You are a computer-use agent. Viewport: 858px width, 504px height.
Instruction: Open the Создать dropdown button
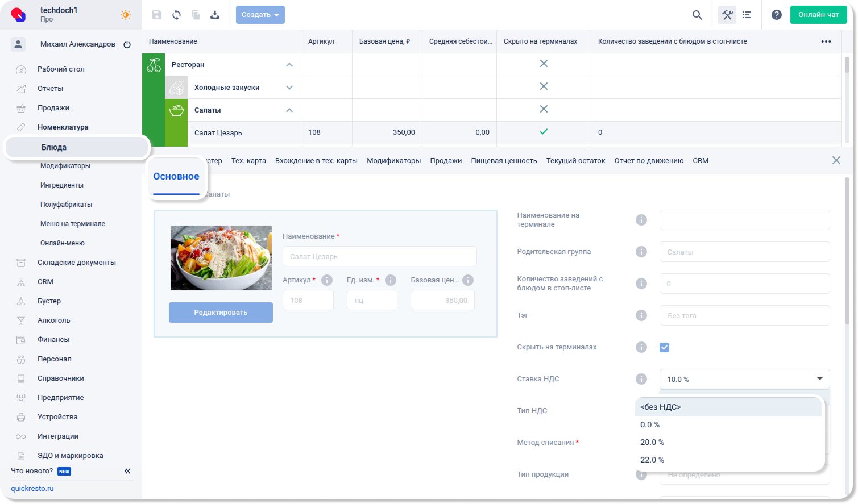(260, 15)
